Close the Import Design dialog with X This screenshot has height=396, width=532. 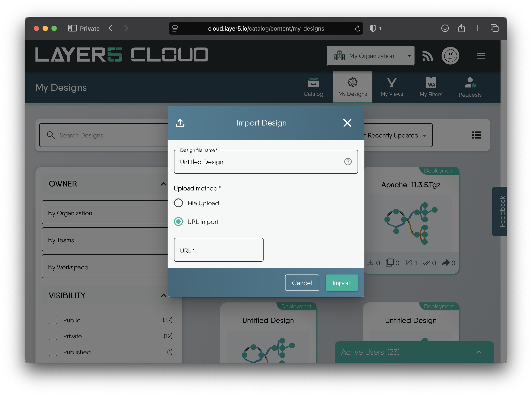(347, 123)
